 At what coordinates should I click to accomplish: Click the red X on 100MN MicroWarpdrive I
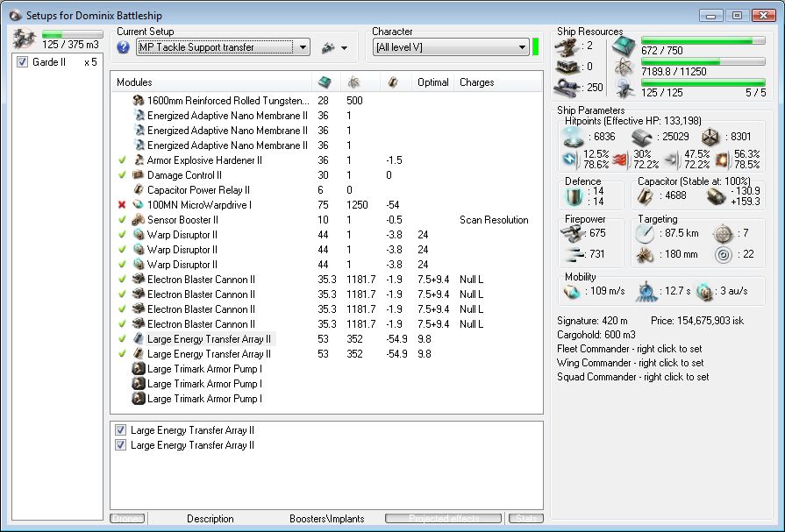pyautogui.click(x=122, y=205)
